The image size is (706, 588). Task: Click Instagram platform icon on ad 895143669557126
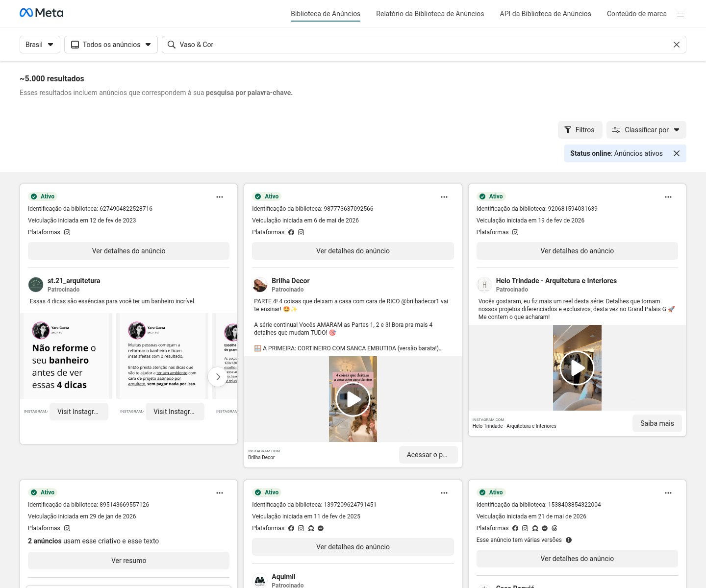[67, 528]
